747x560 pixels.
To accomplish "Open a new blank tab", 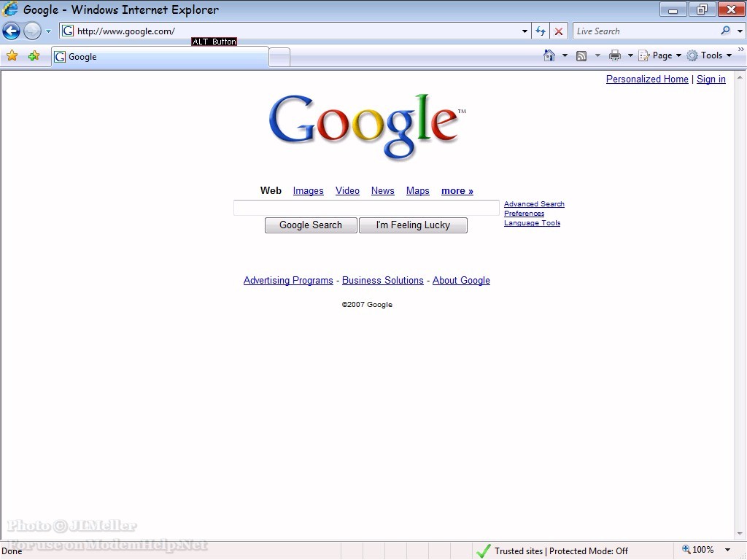I will pyautogui.click(x=279, y=58).
